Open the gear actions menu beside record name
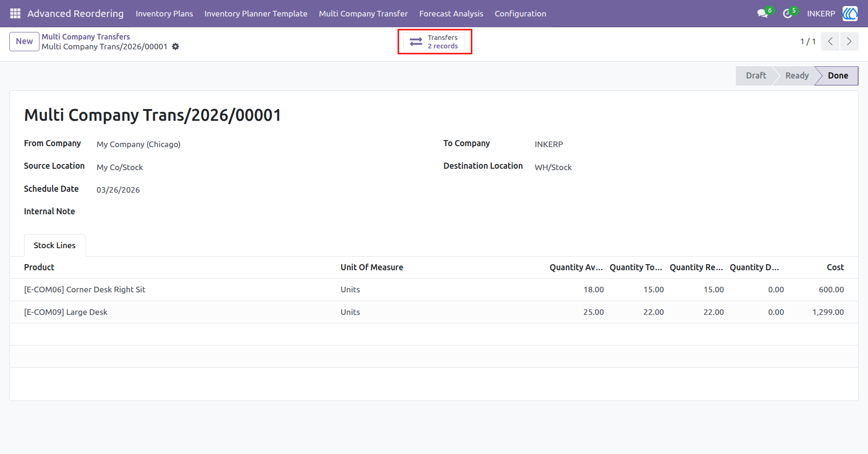The image size is (868, 454). click(176, 47)
